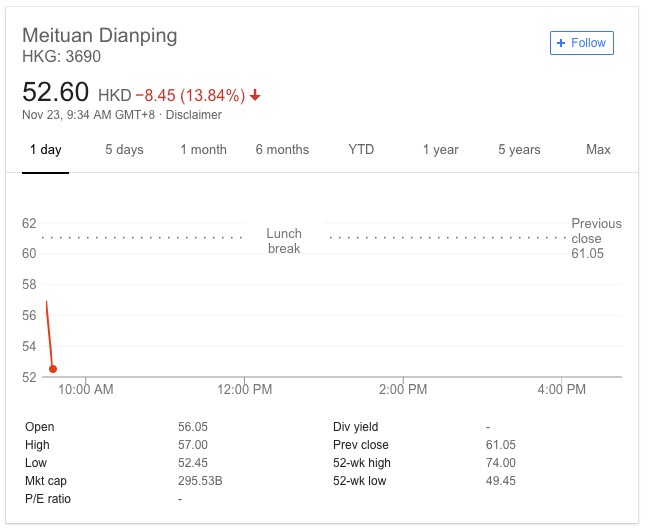This screenshot has width=648, height=529.
Task: Click the Open value 56.05
Action: [x=193, y=427]
